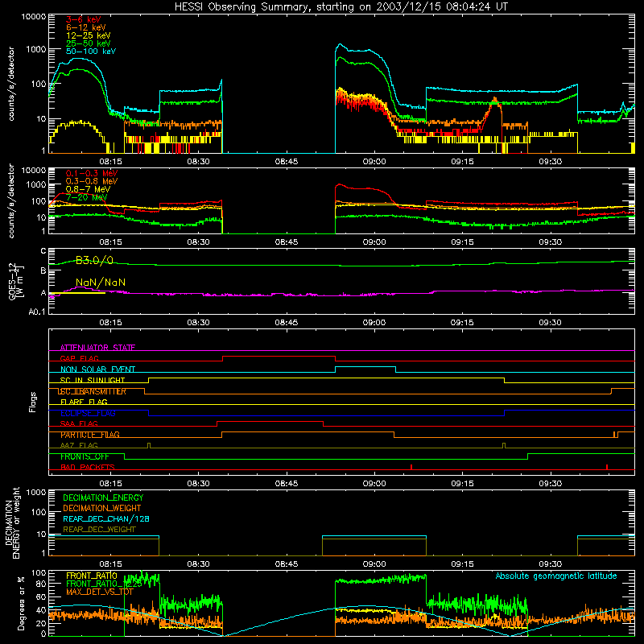The height and width of the screenshot is (644, 644).
Task: Select the FRONTS_OFF flag label
Action: (85, 456)
